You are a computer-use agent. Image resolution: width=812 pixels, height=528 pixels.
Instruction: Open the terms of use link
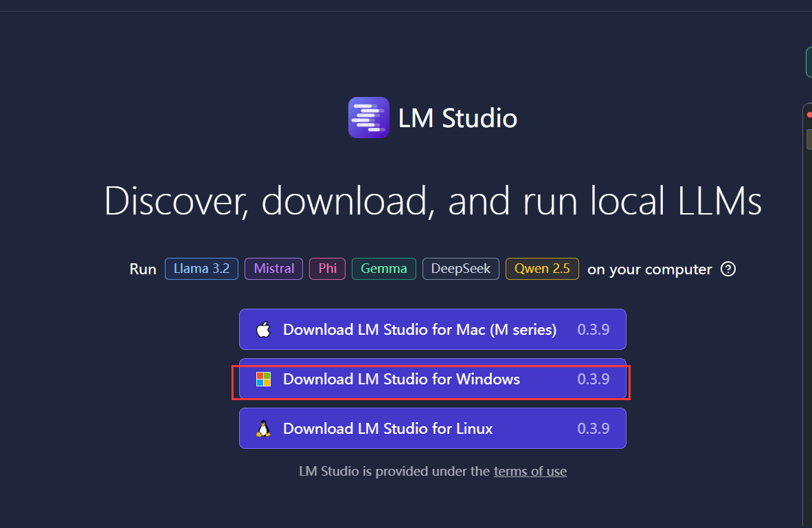point(530,471)
